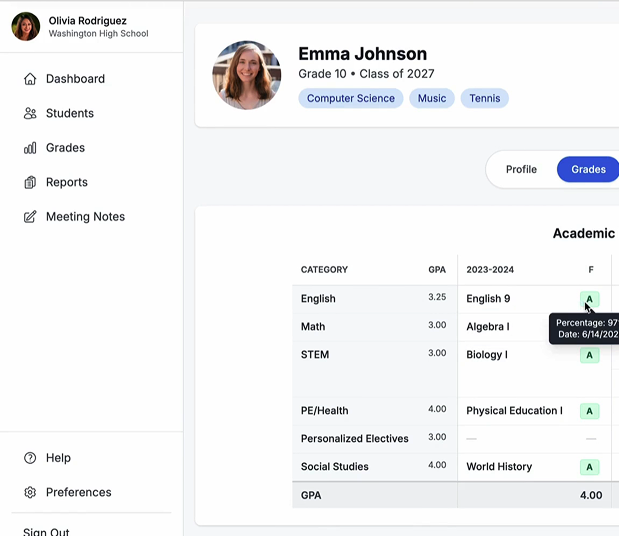Click the Grades bar chart icon
The image size is (619, 536).
tap(30, 148)
